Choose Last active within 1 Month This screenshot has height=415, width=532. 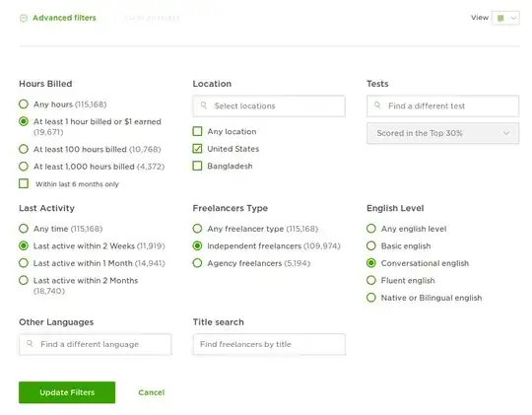click(24, 263)
